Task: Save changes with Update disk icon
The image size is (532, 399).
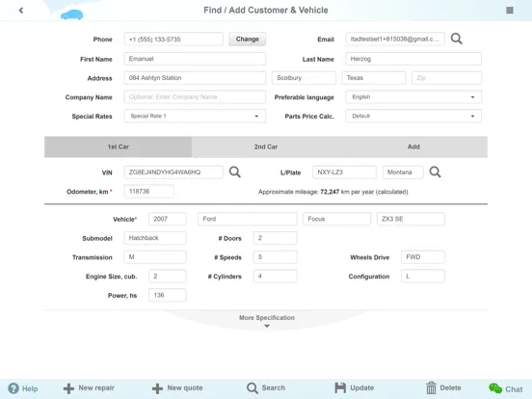Action: click(x=355, y=387)
